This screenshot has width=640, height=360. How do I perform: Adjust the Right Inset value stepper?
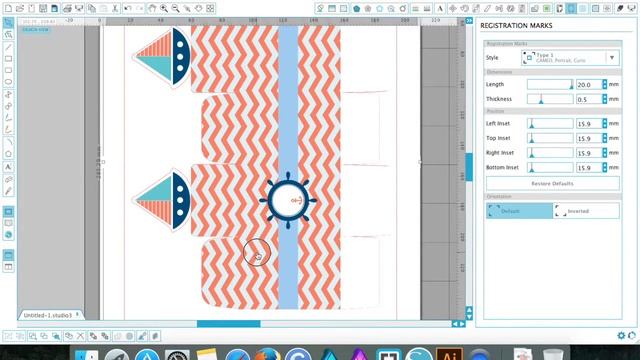604,153
